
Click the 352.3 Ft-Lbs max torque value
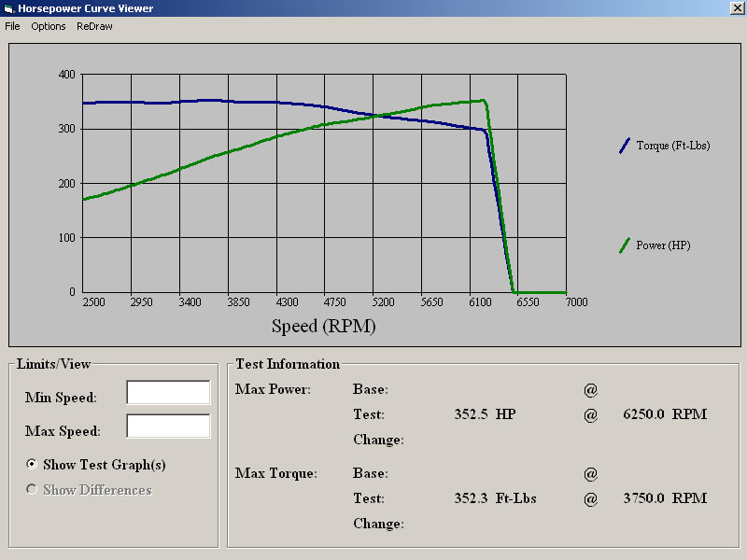(x=495, y=498)
